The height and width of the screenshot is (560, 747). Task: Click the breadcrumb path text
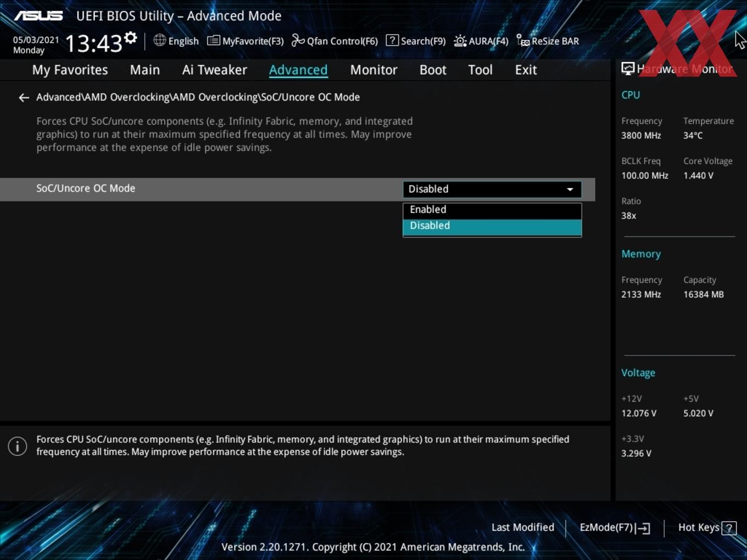click(x=198, y=97)
